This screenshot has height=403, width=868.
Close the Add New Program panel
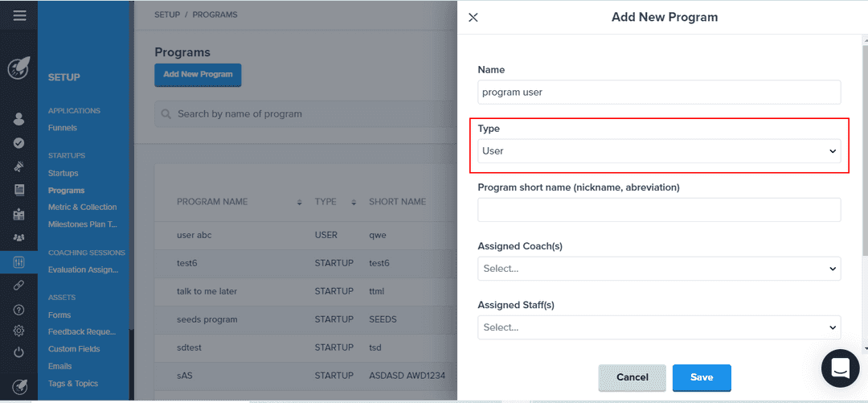(x=473, y=17)
